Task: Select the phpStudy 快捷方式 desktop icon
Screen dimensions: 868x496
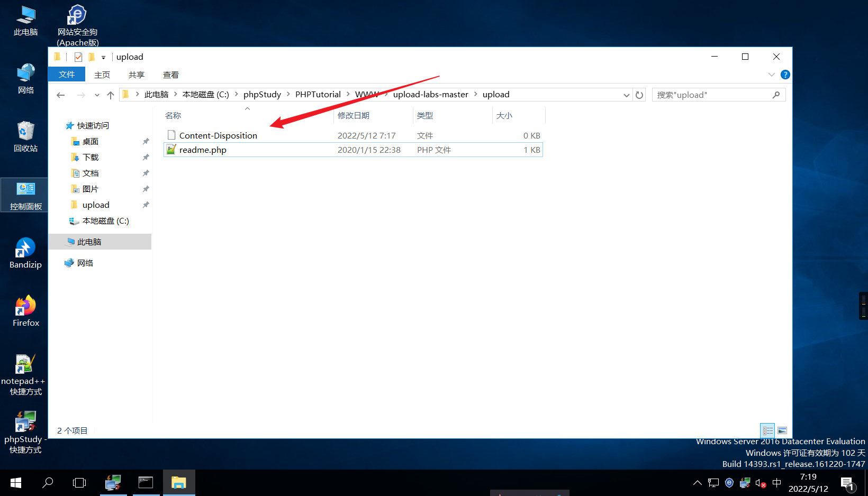Action: (25, 433)
